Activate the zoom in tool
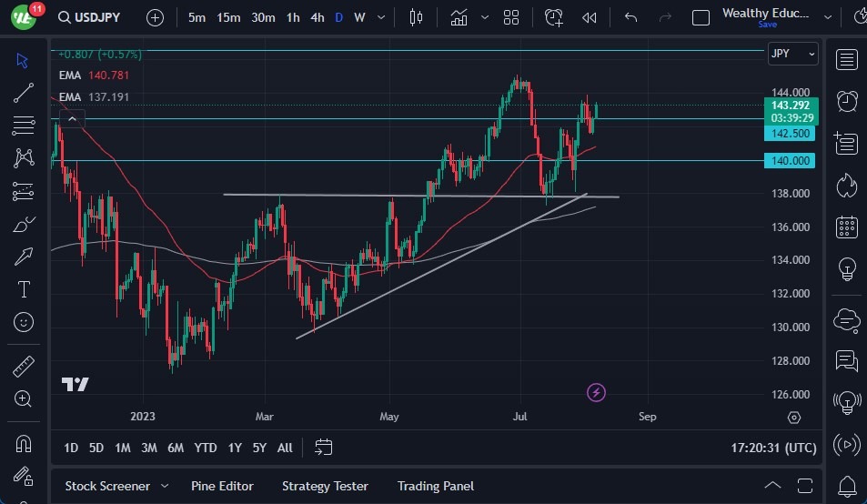867x504 pixels. coord(24,398)
